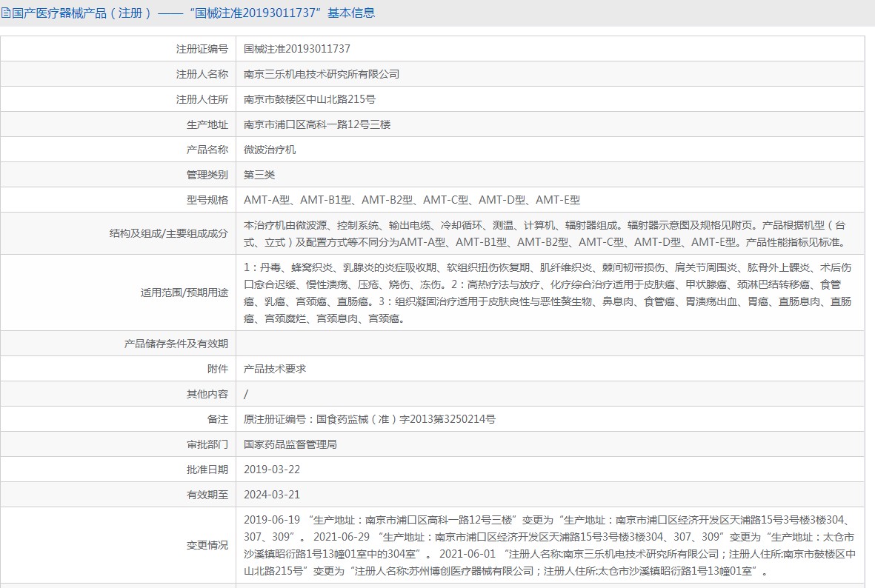Click the model list in the 型号规格 row
The image size is (875, 588).
point(412,200)
